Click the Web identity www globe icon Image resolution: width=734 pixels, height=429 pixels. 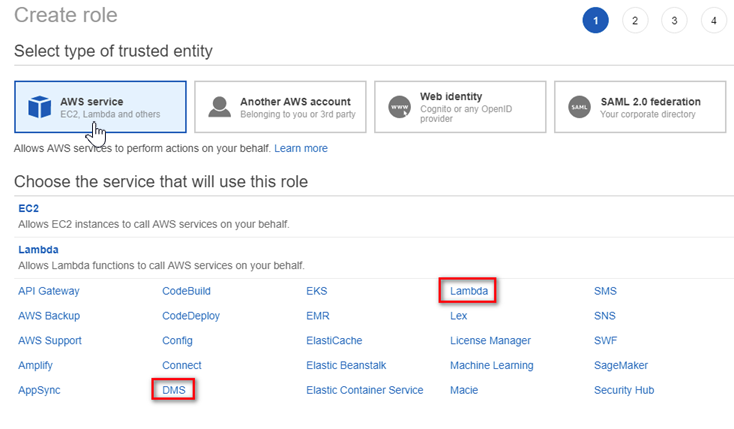(x=399, y=107)
